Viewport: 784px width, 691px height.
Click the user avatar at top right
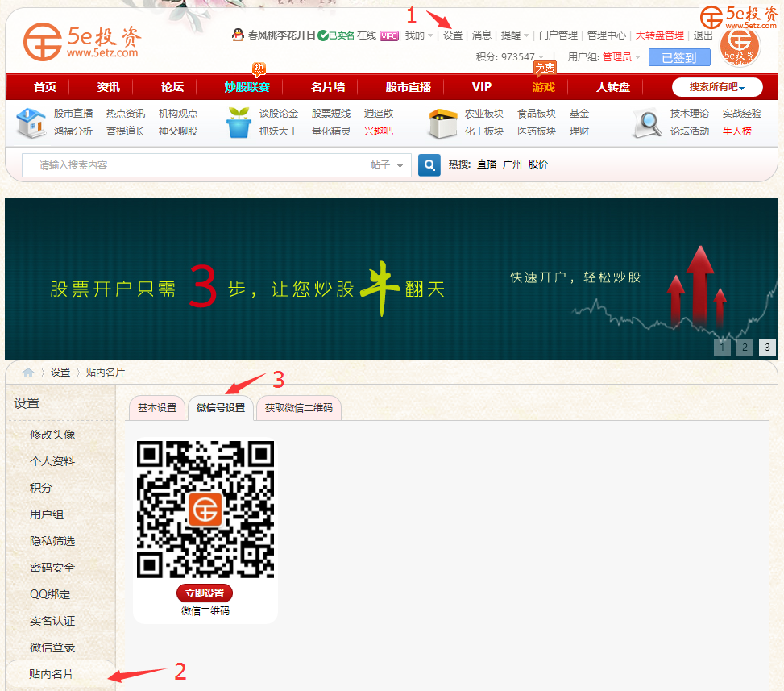pyautogui.click(x=740, y=46)
